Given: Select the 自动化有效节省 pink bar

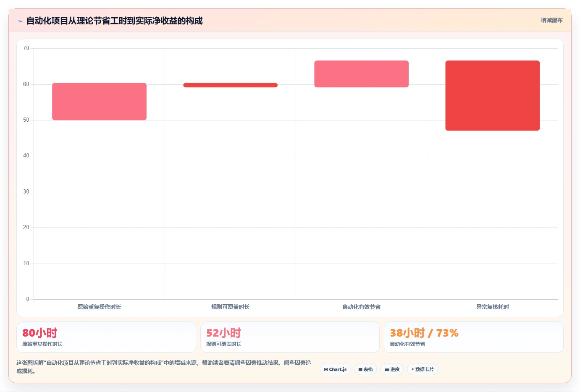Looking at the screenshot, I should pos(361,74).
